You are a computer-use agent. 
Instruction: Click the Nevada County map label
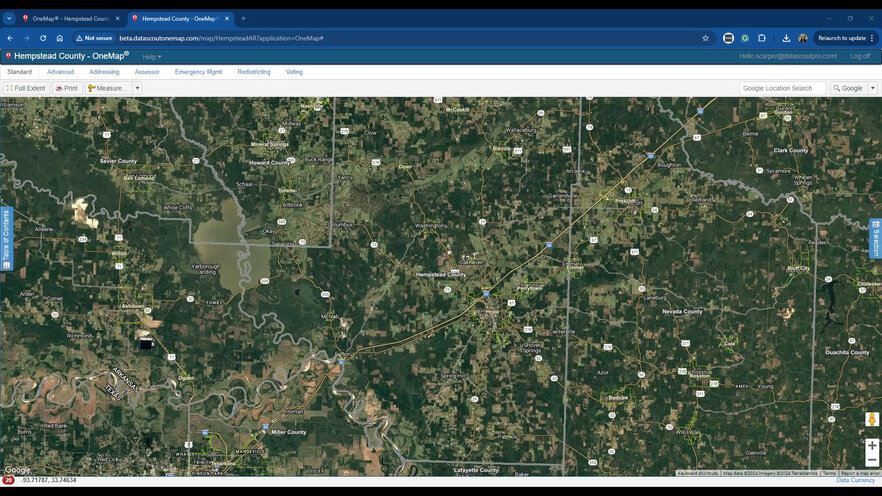click(x=682, y=311)
